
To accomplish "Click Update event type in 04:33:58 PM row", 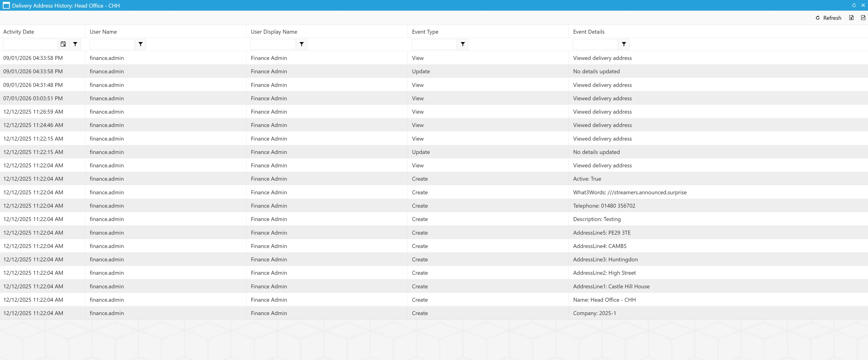I will pos(488,71).
